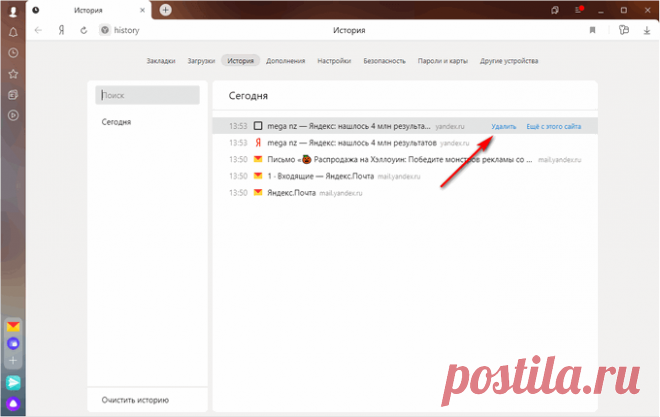The image size is (660, 417).
Task: Open the tab manager icon in title bar
Action: click(x=555, y=10)
